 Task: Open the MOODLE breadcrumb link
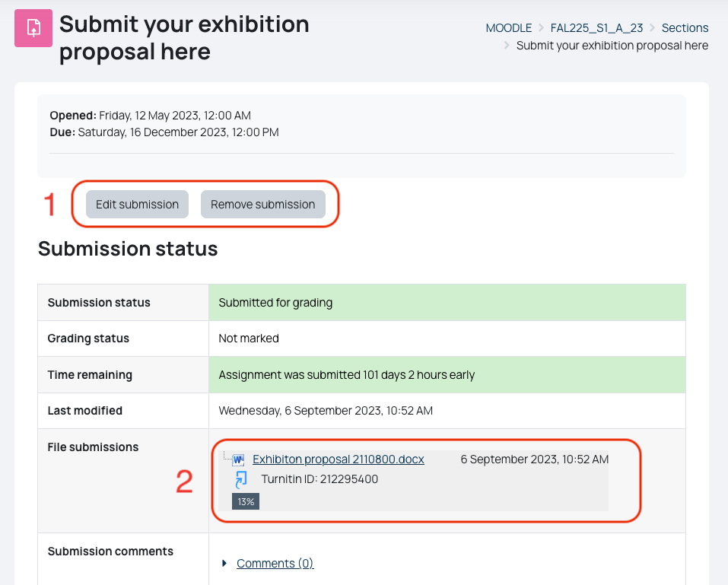coord(509,27)
